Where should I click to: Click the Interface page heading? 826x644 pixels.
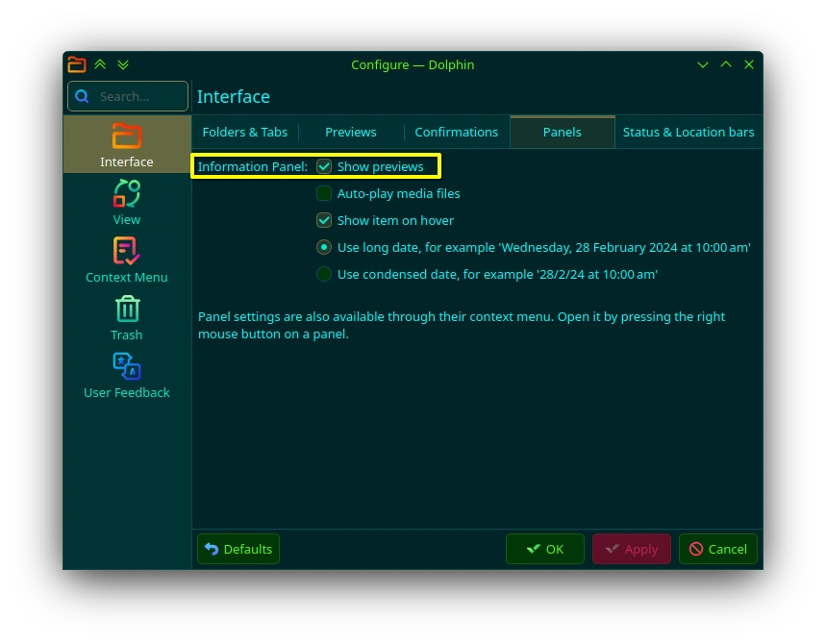click(x=234, y=96)
